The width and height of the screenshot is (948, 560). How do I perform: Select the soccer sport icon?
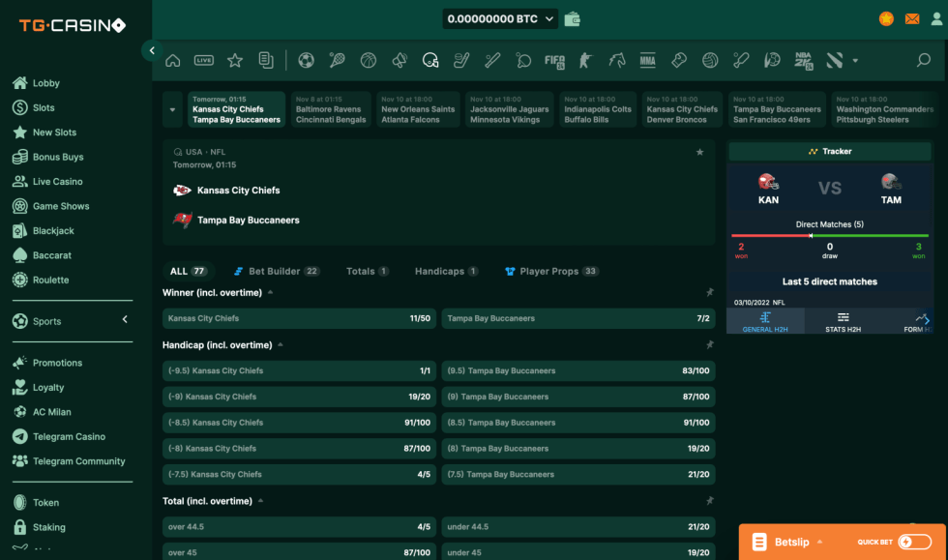coord(306,60)
